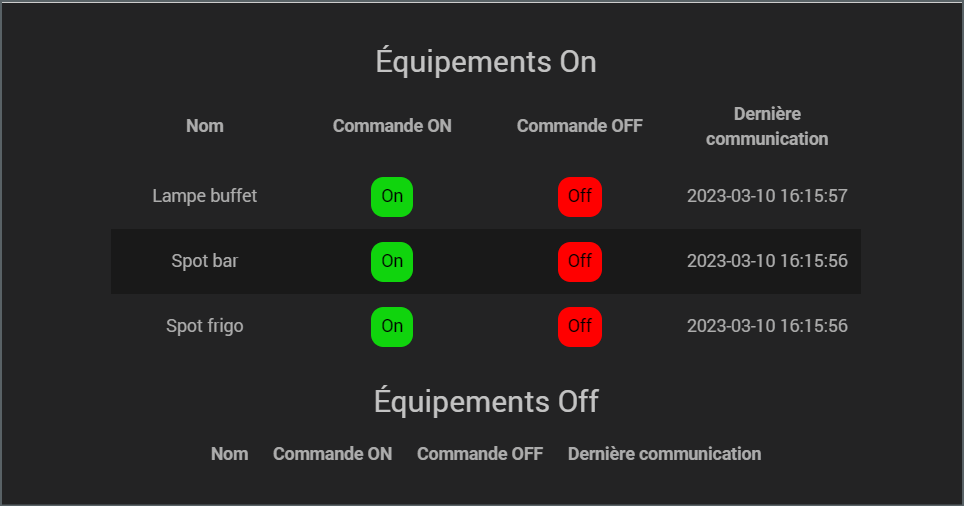This screenshot has height=506, width=964.
Task: Click the Nom header in Équipements On table
Action: coord(205,126)
